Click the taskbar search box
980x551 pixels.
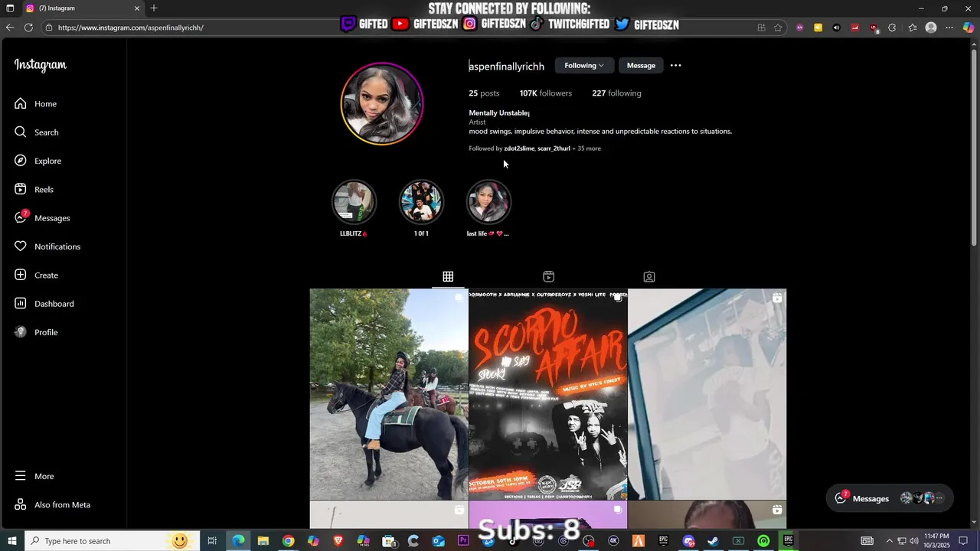tap(112, 541)
